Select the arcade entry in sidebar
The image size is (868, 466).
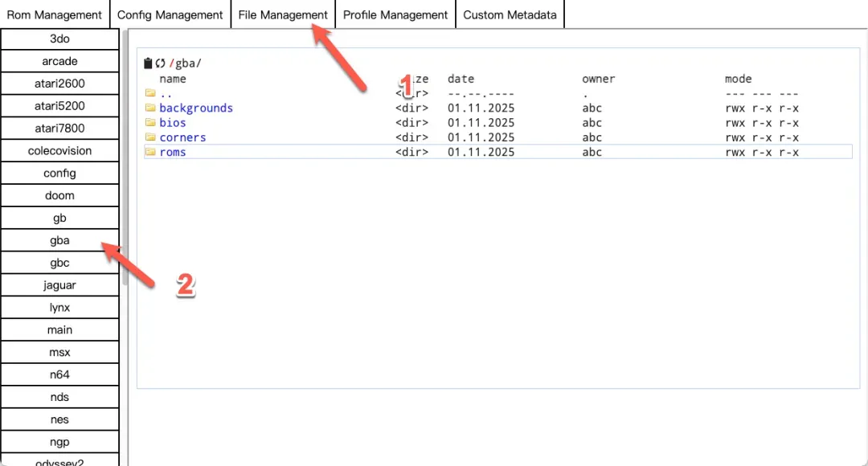pos(59,61)
